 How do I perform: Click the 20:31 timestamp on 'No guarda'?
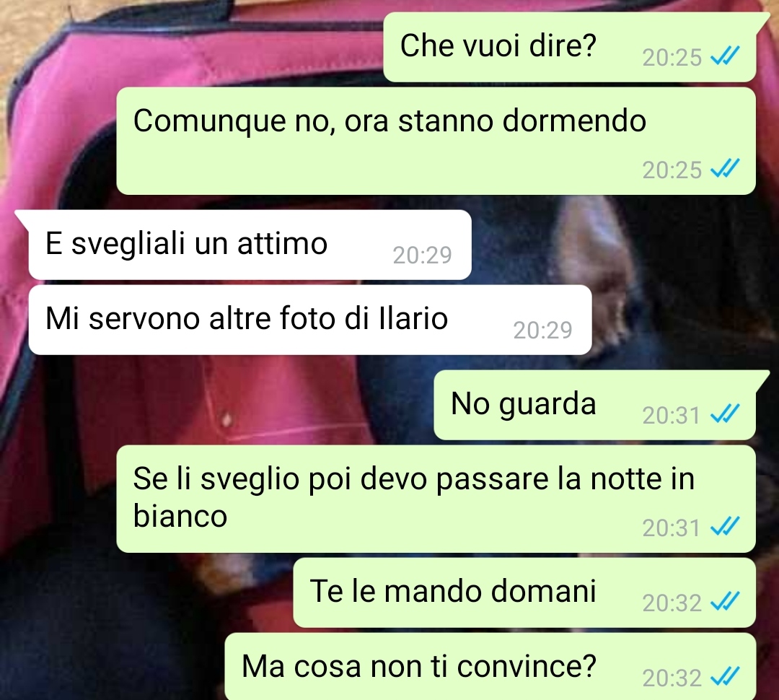[672, 415]
